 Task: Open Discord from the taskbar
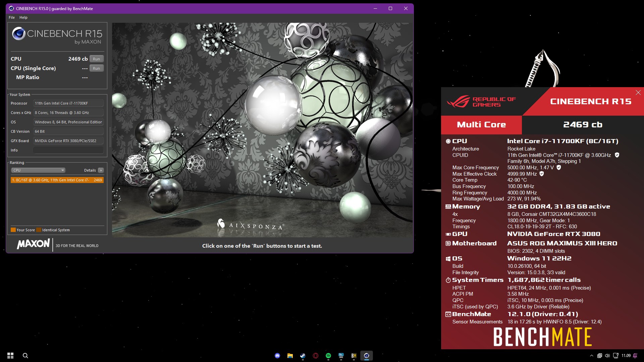tap(277, 356)
